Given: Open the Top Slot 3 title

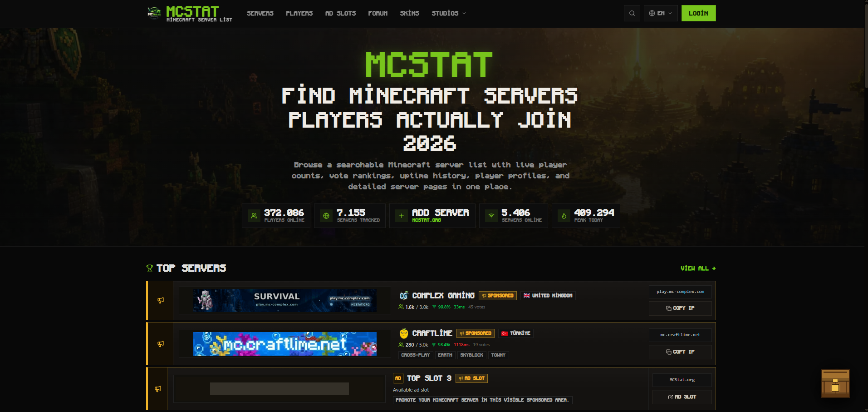Looking at the screenshot, I should (x=429, y=378).
